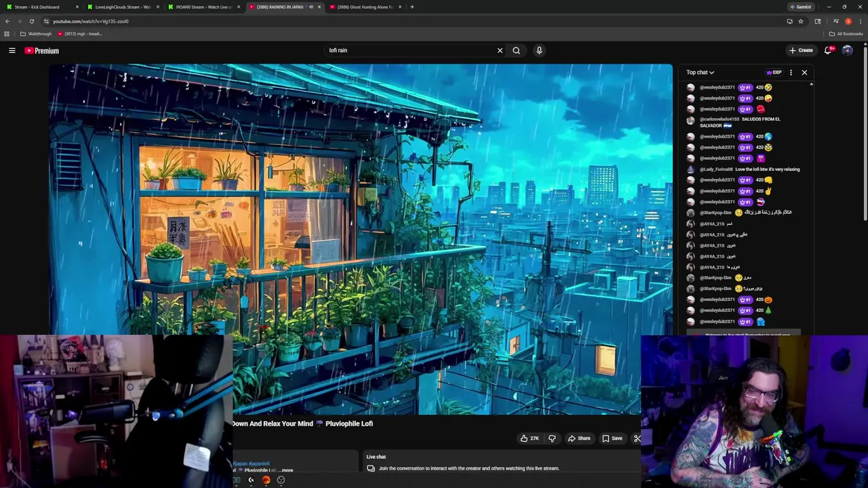Open YouTube account avatar menu
Screen dimensions: 868x488
pos(847,50)
